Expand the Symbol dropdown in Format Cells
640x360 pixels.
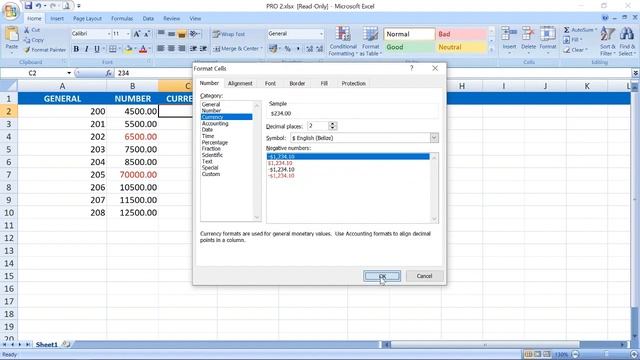[434, 138]
